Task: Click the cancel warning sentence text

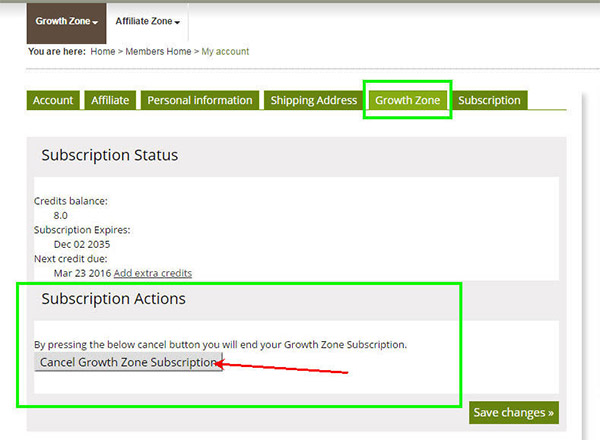Action: [220, 345]
